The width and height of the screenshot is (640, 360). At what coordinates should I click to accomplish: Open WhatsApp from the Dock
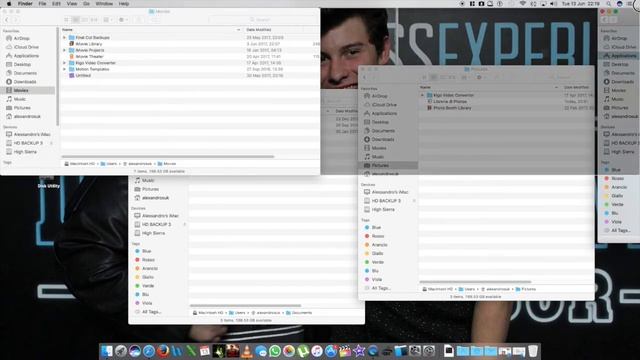[x=275, y=351]
